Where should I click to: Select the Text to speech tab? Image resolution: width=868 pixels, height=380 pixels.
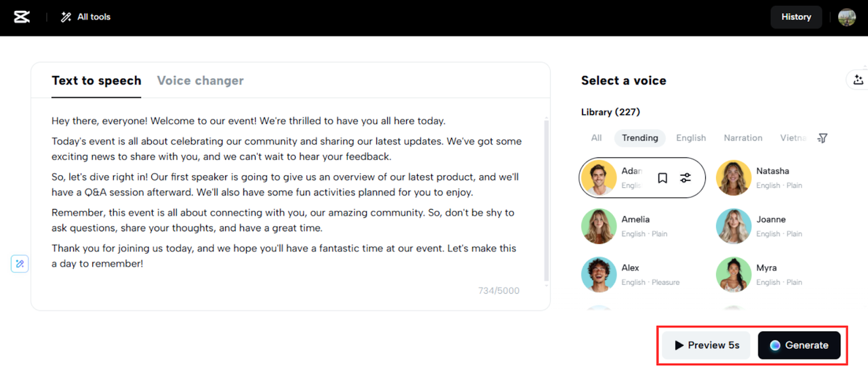tap(96, 81)
